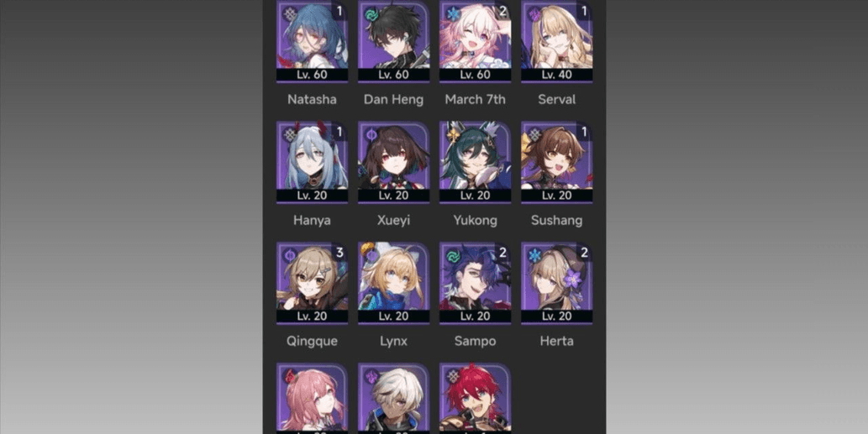The image size is (868, 434).
Task: Click the Wind element icon on Sampo
Action: (454, 256)
